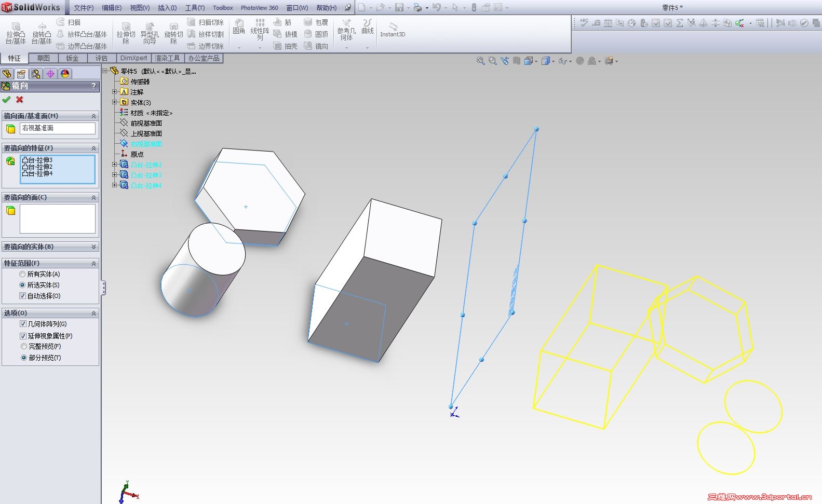Toggle the Instant3D tool

393,30
